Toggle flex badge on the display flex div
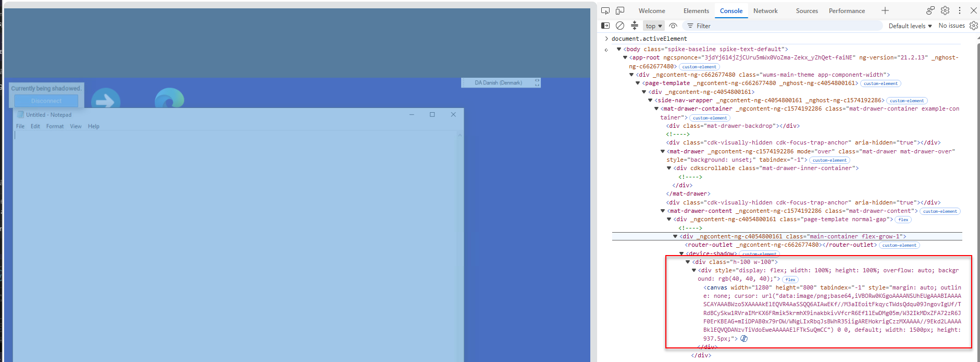 pyautogui.click(x=790, y=280)
